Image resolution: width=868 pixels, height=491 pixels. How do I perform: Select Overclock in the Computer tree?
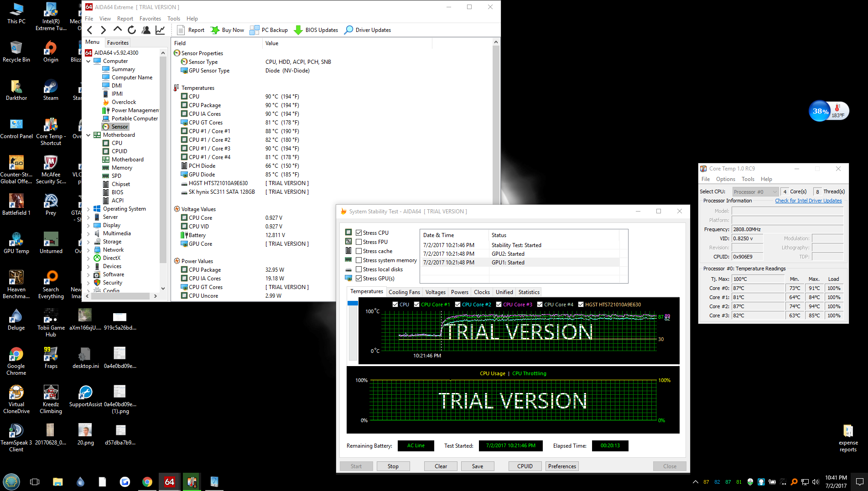tap(119, 102)
